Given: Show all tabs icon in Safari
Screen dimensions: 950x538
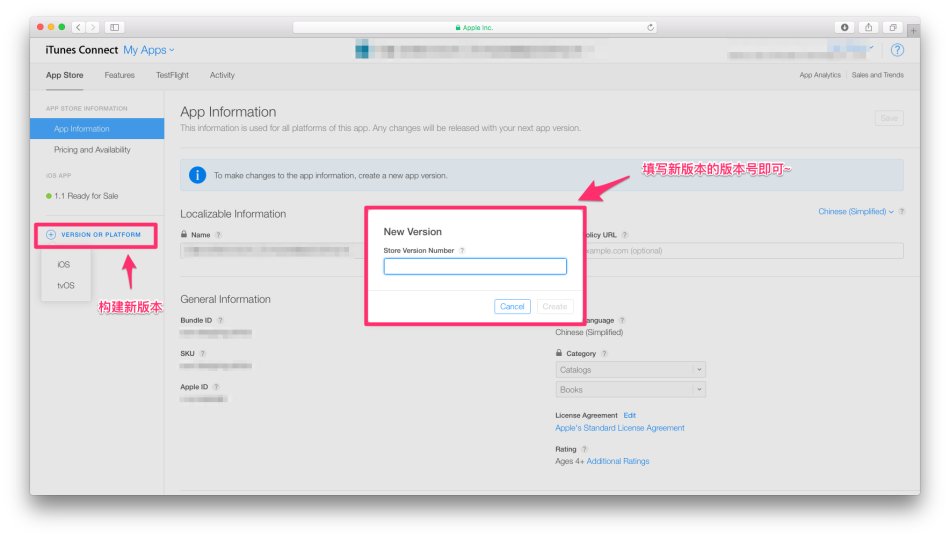Looking at the screenshot, I should point(892,27).
